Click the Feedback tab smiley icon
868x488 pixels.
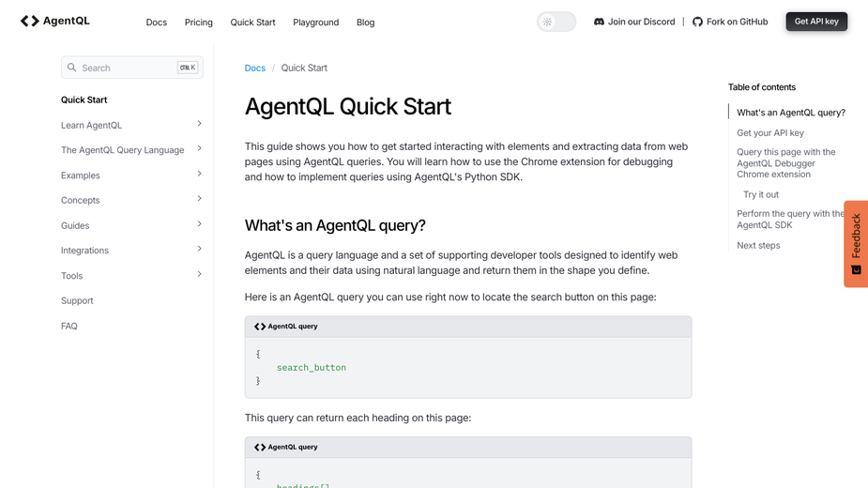pos(856,269)
